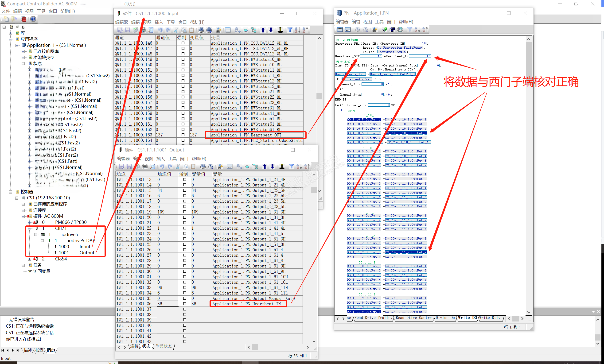Expand the 任务 tree node
The height and width of the screenshot is (364, 604).
(23, 265)
